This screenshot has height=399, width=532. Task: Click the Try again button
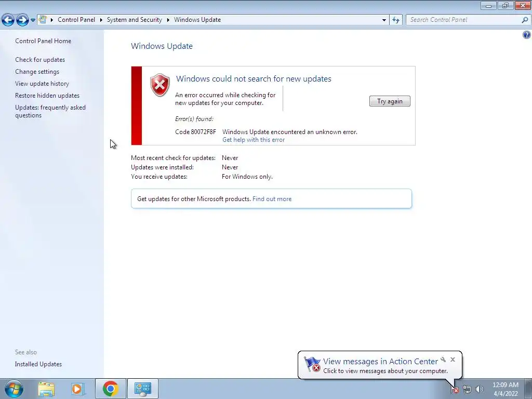click(390, 101)
